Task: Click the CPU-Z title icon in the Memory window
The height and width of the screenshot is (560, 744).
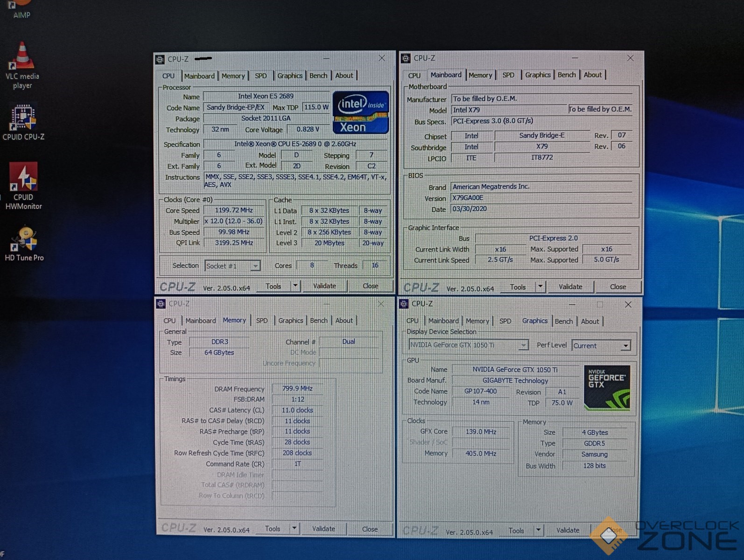Action: (161, 304)
